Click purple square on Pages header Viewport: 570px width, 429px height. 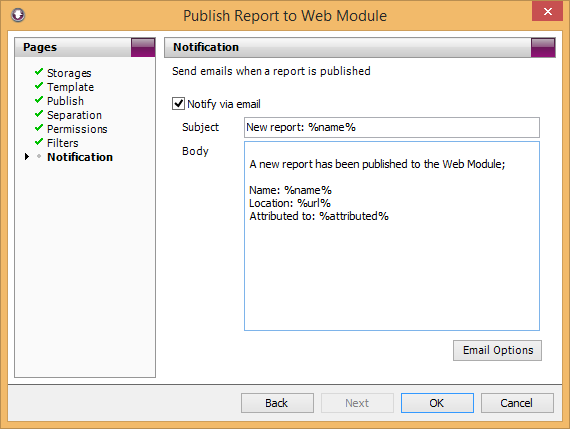coord(143,47)
